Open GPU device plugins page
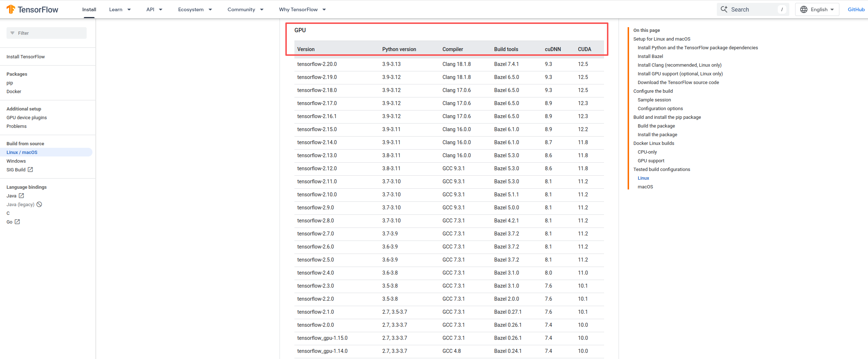Screen dimensions: 868x359 [x=26, y=117]
